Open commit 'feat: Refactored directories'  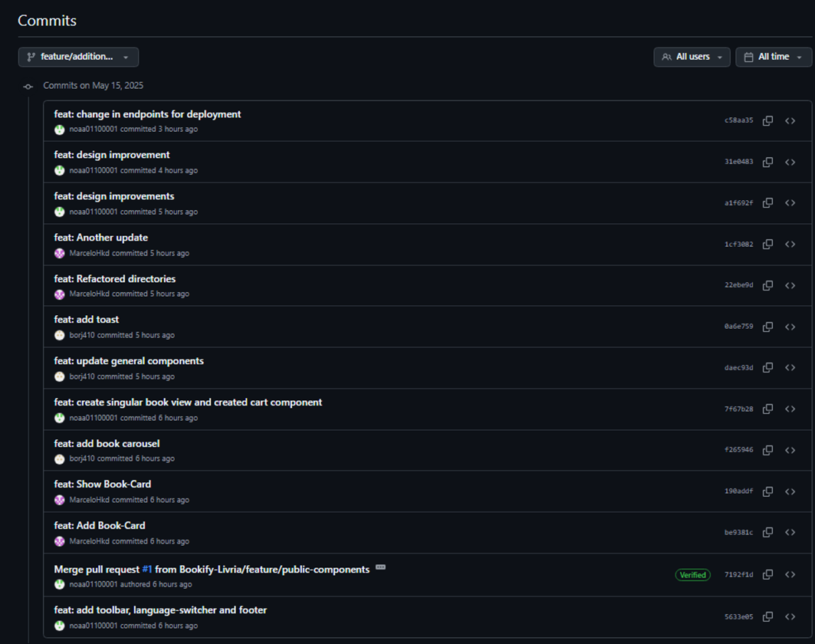click(x=115, y=278)
